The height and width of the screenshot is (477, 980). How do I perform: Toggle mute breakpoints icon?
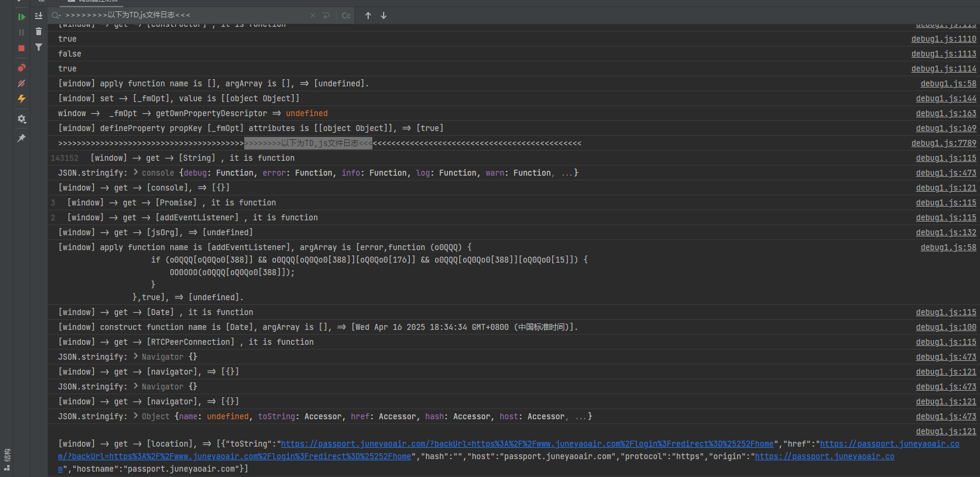tap(21, 83)
